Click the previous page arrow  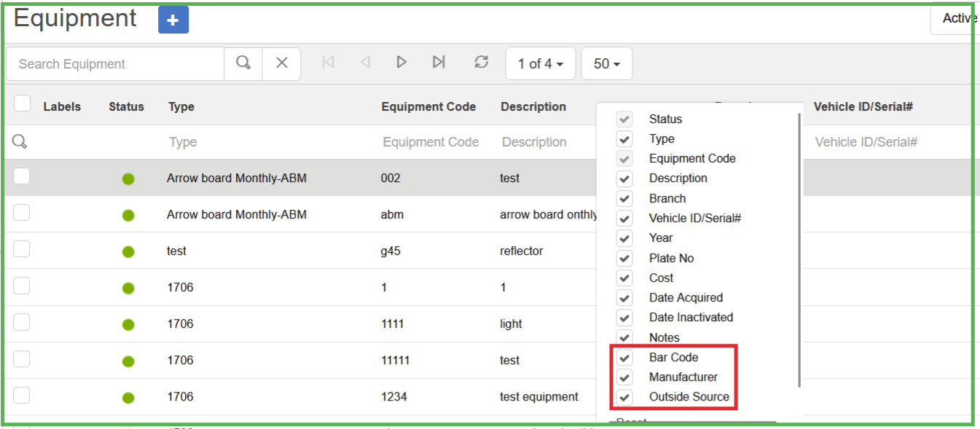[365, 63]
